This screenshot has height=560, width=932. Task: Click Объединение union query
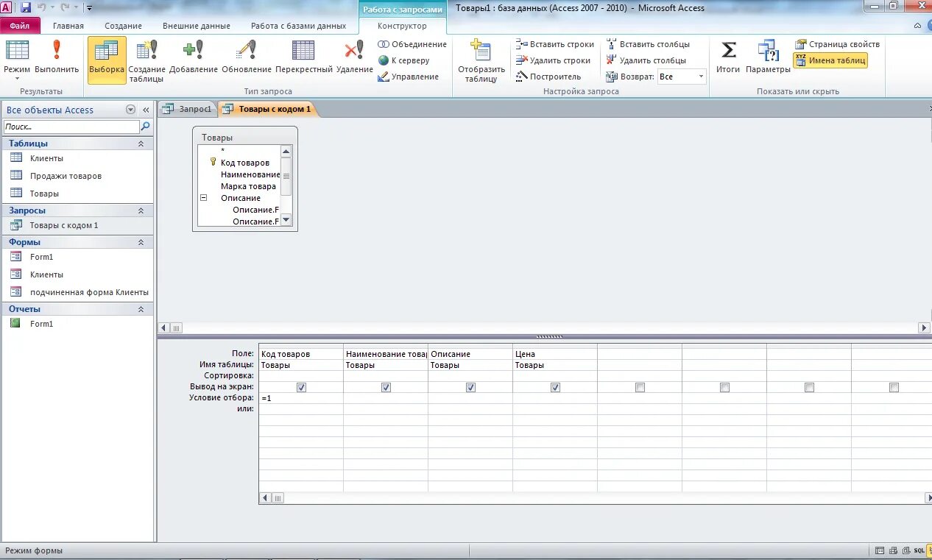412,44
